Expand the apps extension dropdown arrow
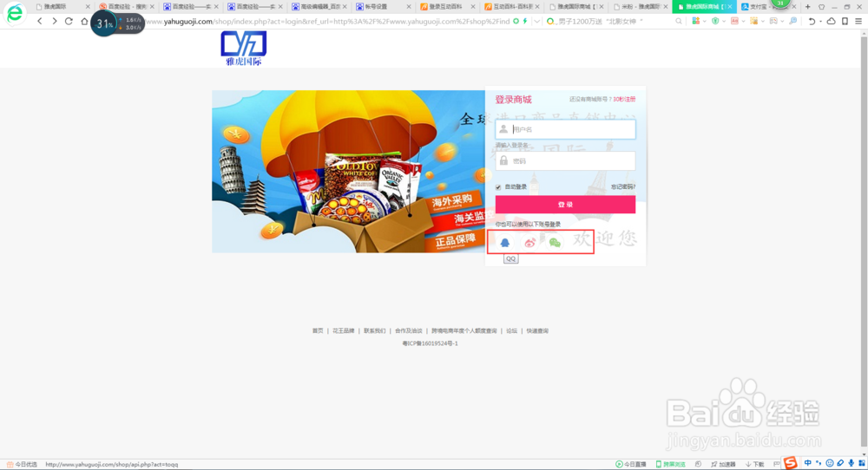868x470 pixels. point(704,22)
